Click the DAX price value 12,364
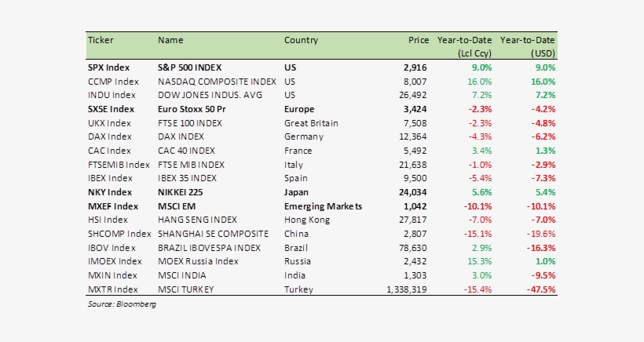The height and width of the screenshot is (342, 644). point(415,136)
